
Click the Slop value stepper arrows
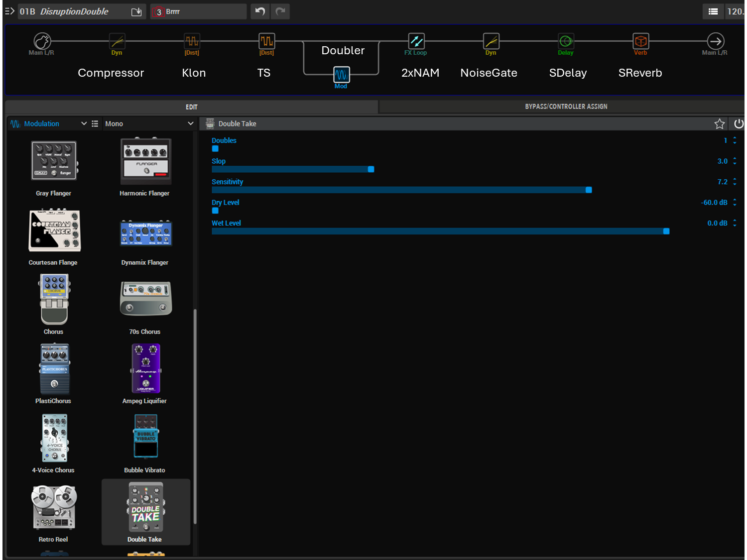click(735, 161)
